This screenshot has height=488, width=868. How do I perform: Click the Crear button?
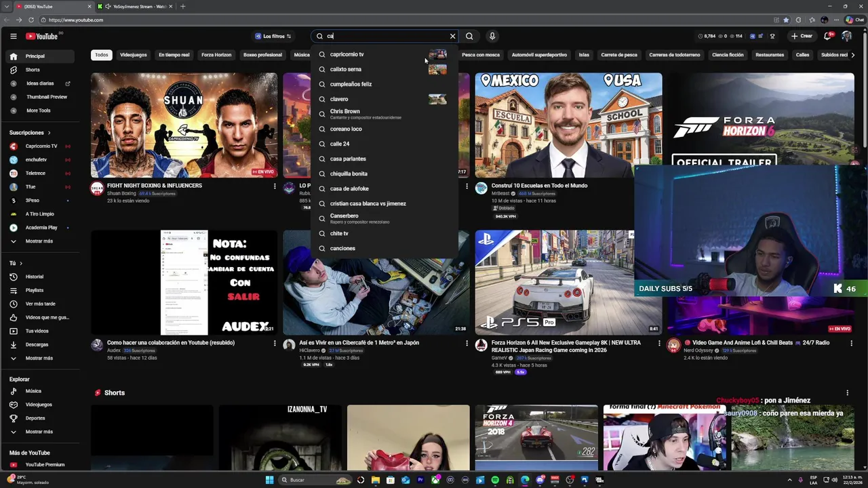(802, 36)
